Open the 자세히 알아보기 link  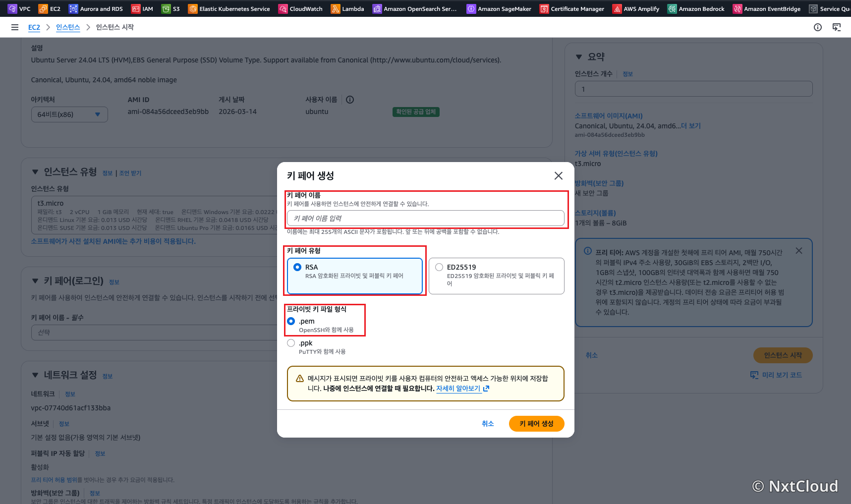(458, 389)
